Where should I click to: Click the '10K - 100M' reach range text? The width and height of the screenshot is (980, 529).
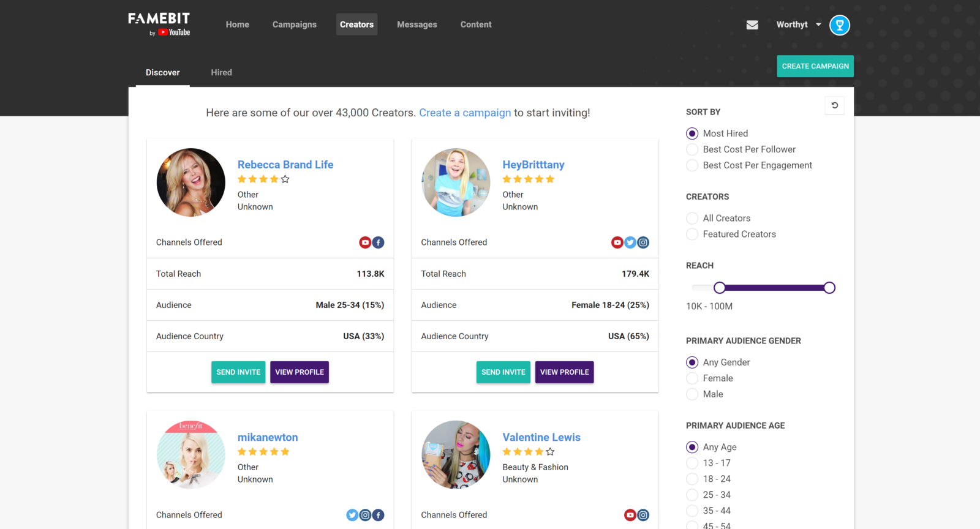[x=709, y=306]
